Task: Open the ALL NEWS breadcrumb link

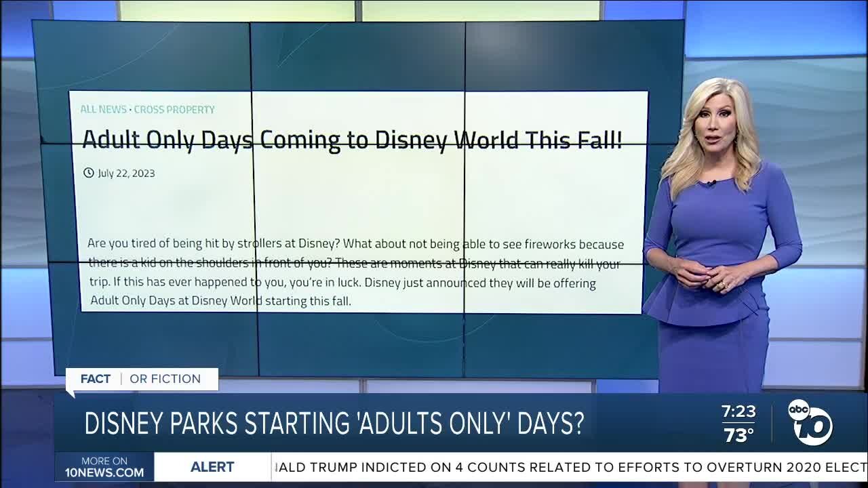Action: (103, 109)
